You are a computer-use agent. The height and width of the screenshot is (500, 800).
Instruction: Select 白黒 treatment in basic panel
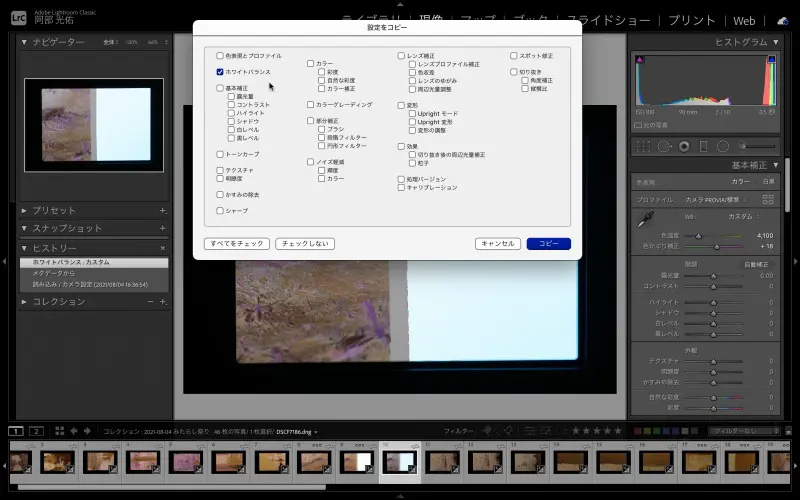tap(768, 182)
